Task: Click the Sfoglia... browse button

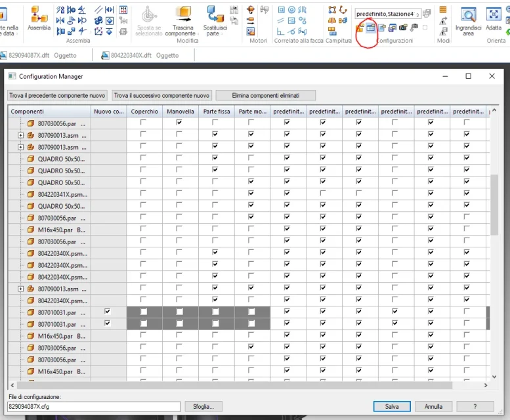Action: tap(203, 406)
